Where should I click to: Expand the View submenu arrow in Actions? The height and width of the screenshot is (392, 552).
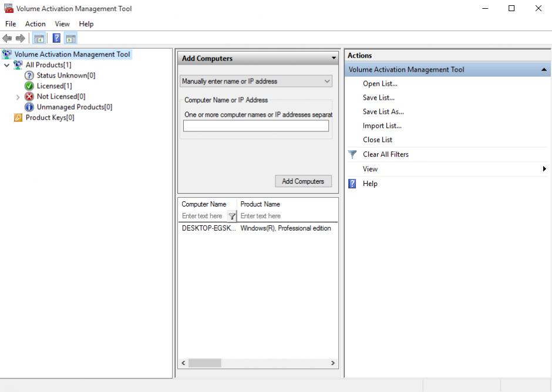click(544, 169)
